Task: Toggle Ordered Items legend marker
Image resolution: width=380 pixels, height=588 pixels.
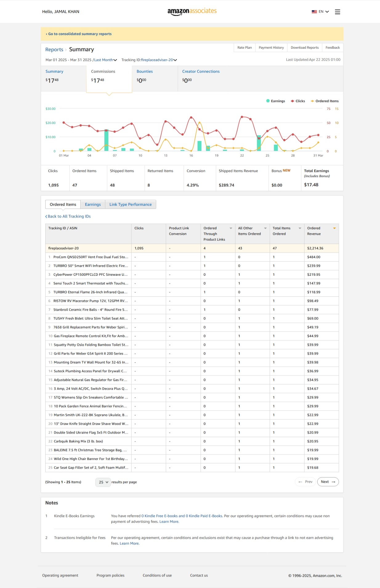Action: pyautogui.click(x=312, y=101)
